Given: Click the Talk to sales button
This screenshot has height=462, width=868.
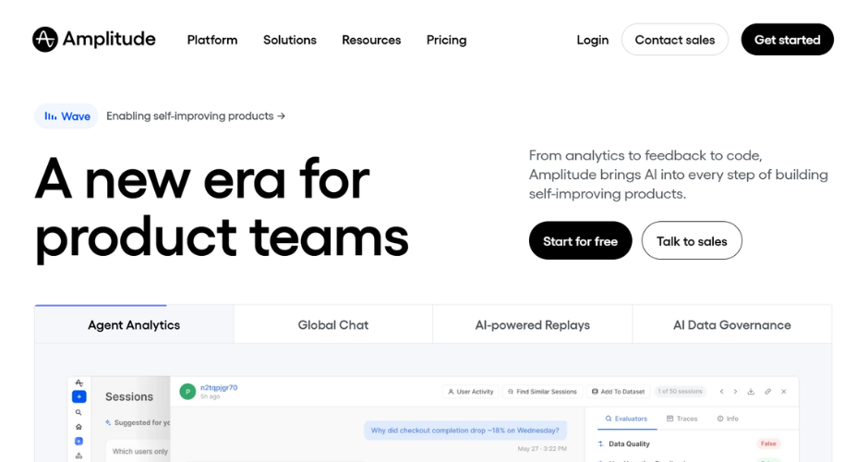Looking at the screenshot, I should point(692,240).
